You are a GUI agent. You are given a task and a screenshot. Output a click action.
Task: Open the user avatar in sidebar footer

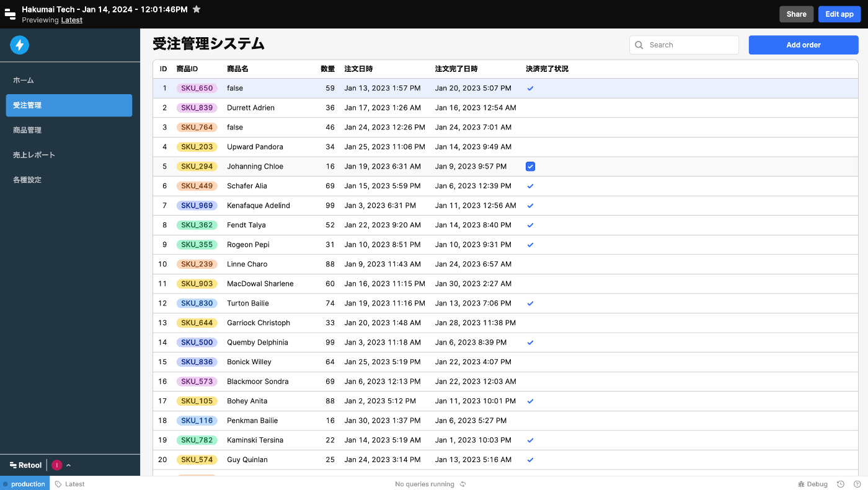57,465
